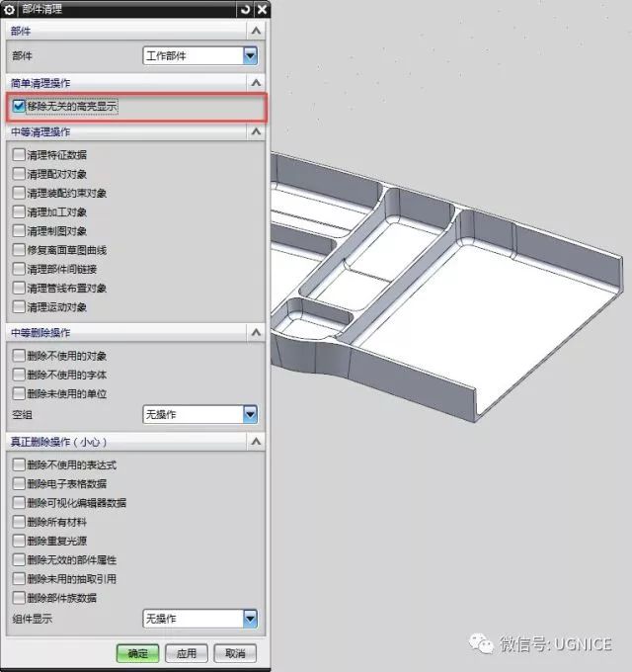Open the 部件 dropdown showing 工作部件
This screenshot has height=672, width=632.
(250, 56)
